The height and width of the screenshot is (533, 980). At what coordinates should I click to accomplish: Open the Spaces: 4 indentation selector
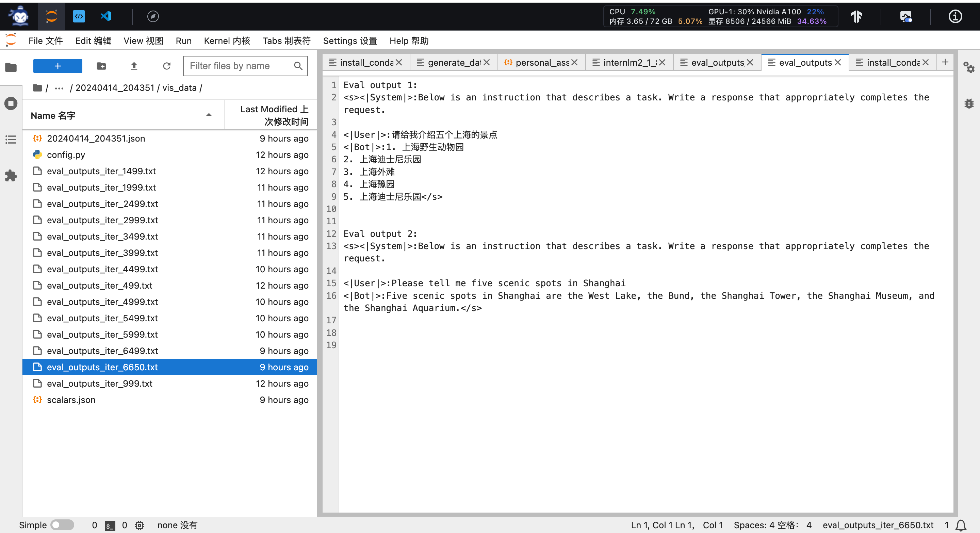click(772, 526)
